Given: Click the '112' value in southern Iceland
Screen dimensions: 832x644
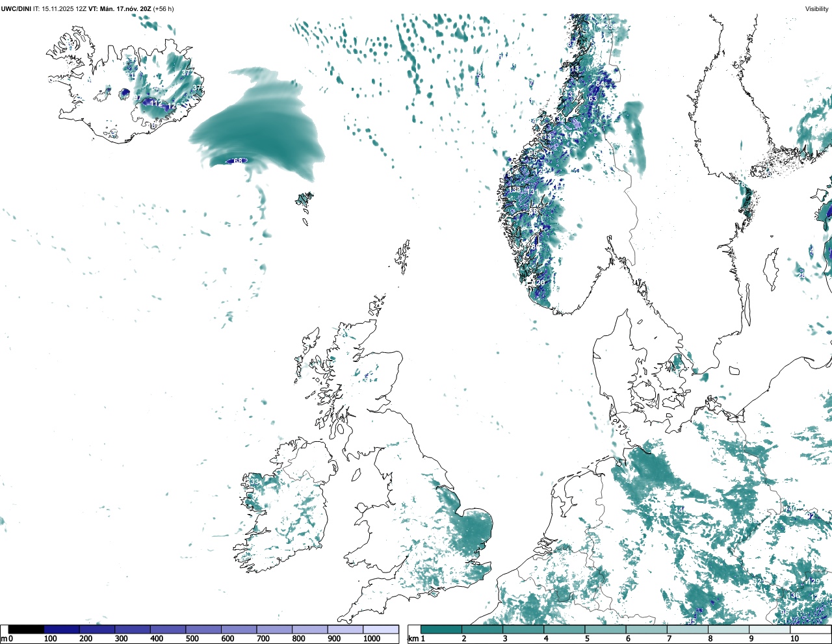Looking at the screenshot, I should (157, 103).
